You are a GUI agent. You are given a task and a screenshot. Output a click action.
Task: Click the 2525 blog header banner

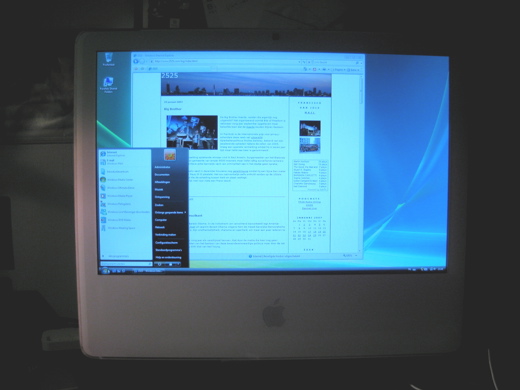(246, 85)
